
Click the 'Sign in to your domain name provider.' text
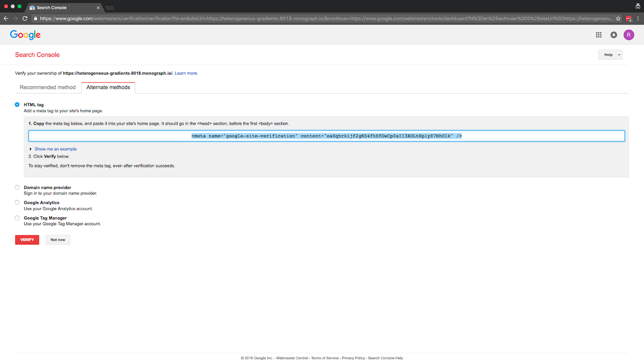[x=60, y=193]
